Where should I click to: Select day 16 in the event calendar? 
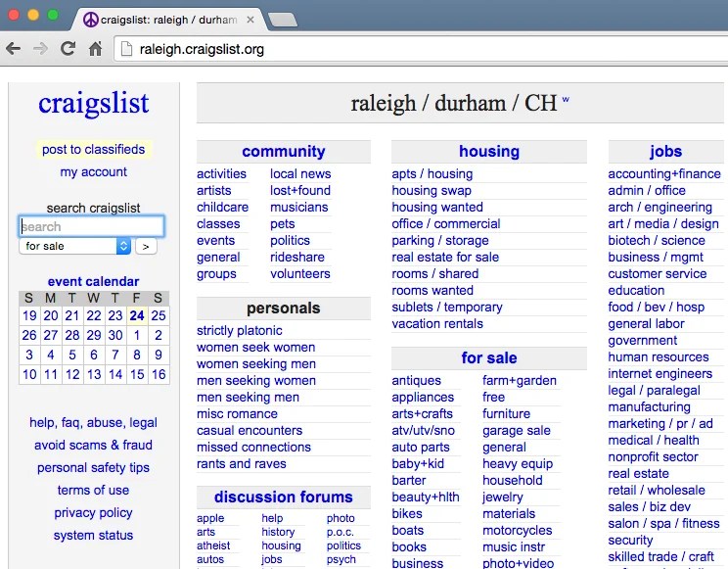click(159, 374)
